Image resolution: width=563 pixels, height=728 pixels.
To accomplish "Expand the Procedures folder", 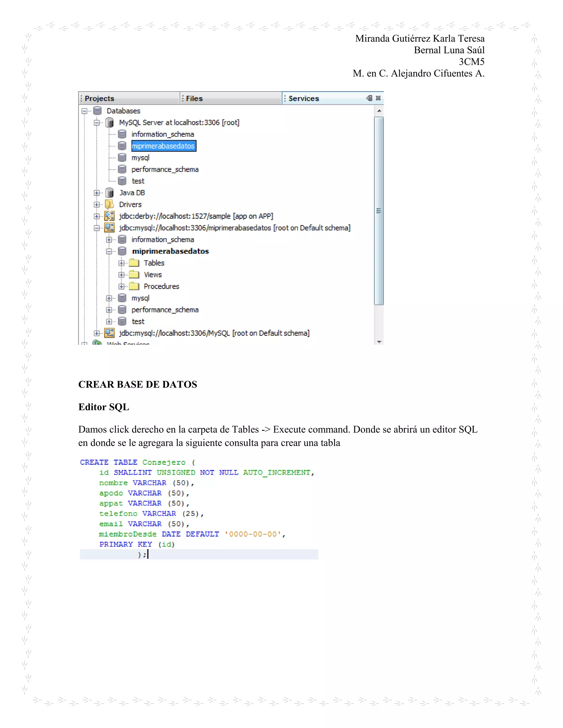I will click(x=122, y=286).
